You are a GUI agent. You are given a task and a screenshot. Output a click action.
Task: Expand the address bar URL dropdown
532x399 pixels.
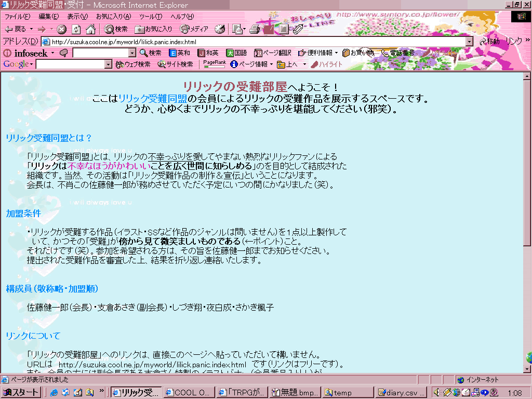click(469, 42)
